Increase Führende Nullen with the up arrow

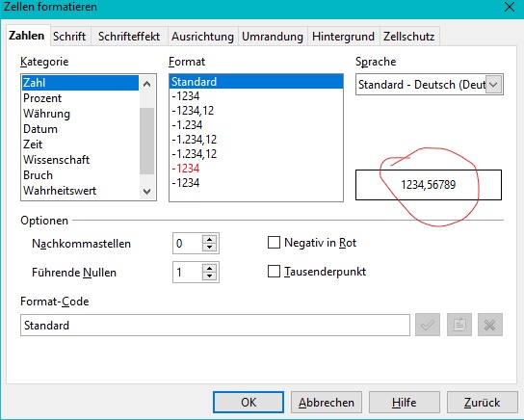pos(210,268)
